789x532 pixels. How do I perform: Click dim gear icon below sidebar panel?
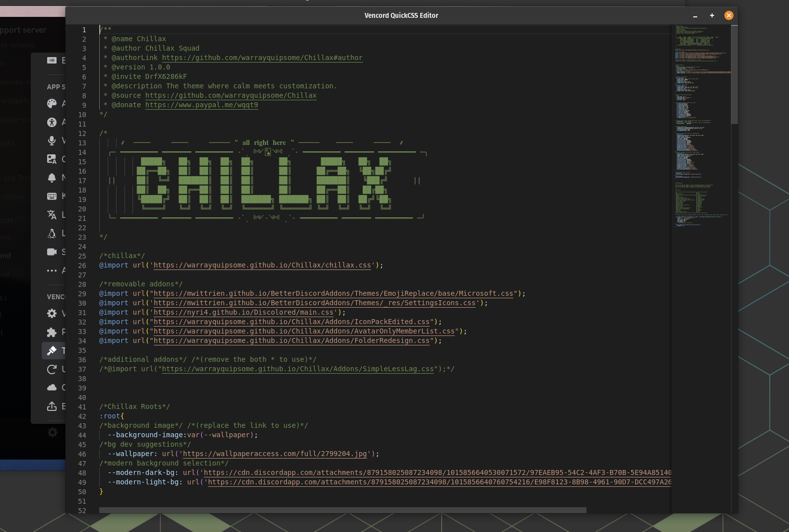(53, 432)
